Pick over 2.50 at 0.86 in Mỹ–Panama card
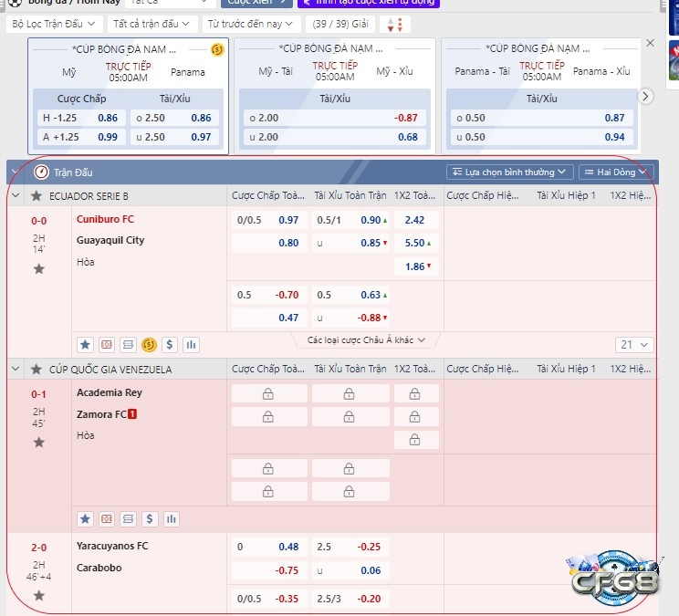Image resolution: width=679 pixels, height=616 pixels. tap(173, 118)
